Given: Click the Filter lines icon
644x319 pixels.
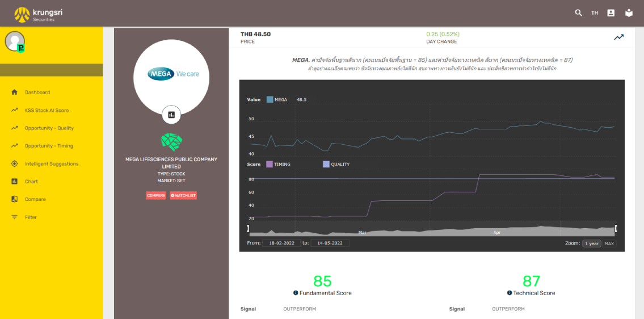Looking at the screenshot, I should [x=14, y=217].
